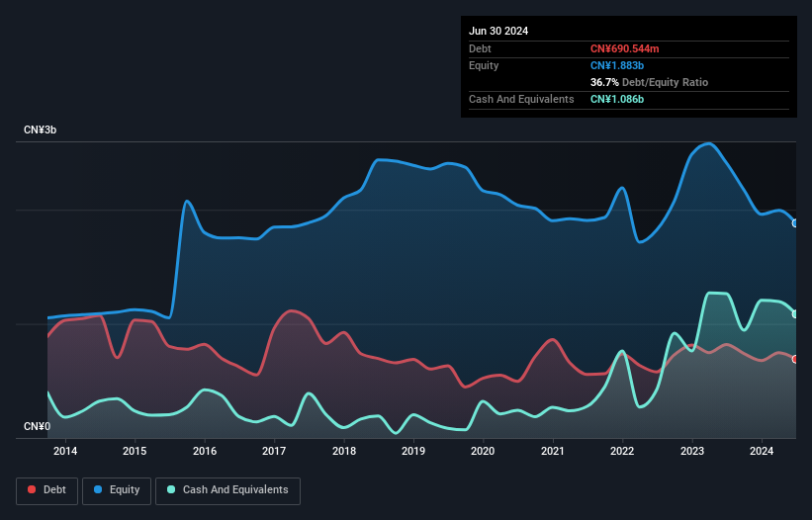Toggle the Debt series legend button
The height and width of the screenshot is (520, 812).
[x=47, y=490]
